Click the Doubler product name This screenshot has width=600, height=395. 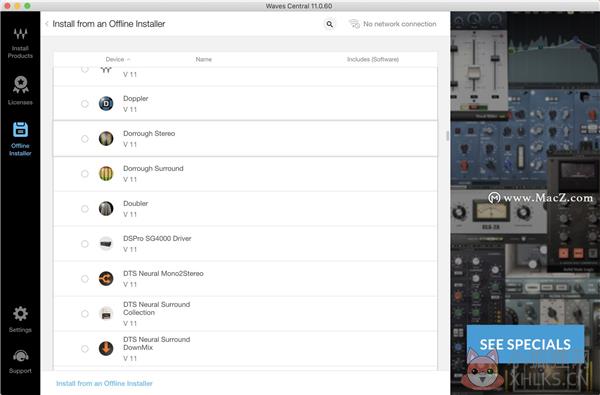coord(135,204)
